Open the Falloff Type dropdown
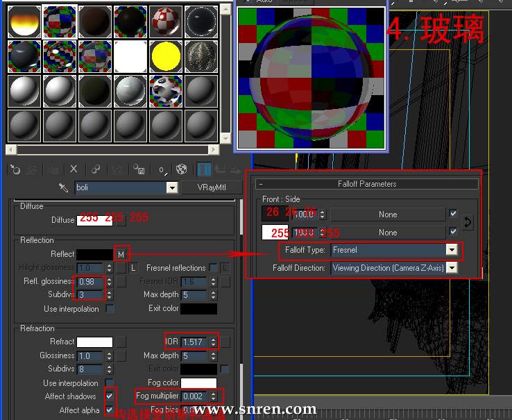Screen dimensions: 512x420 (x=452, y=250)
